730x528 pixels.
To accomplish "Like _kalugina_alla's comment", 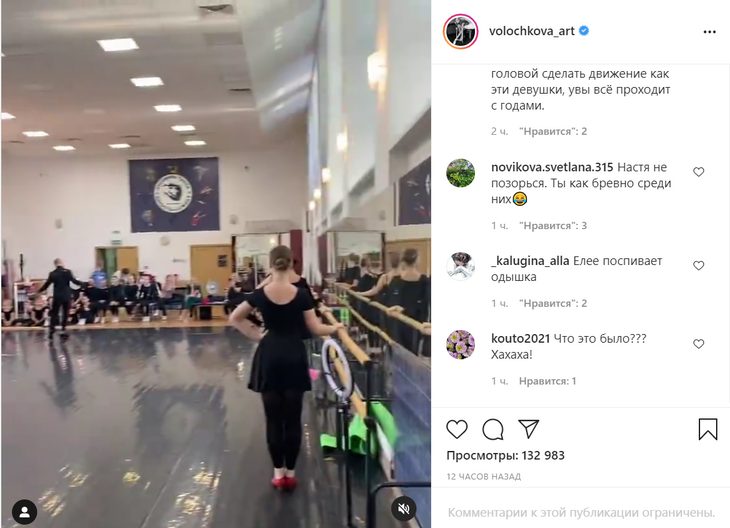I will click(698, 265).
